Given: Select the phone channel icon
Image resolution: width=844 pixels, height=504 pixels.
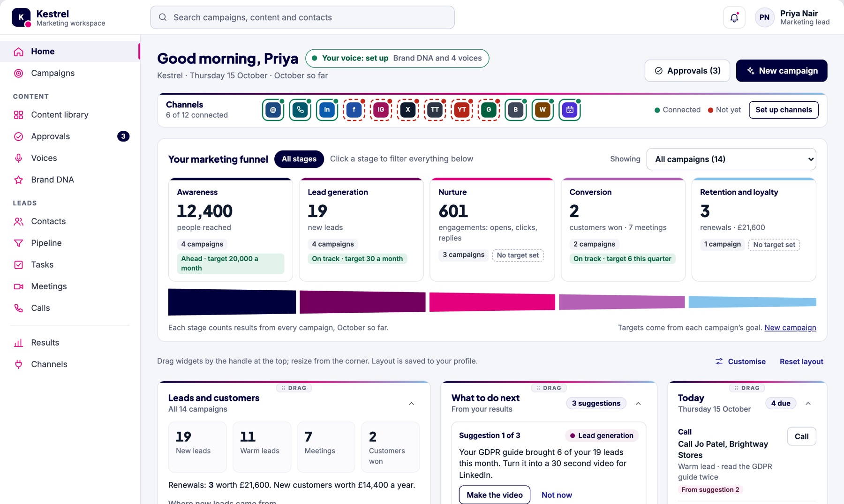Looking at the screenshot, I should click(x=300, y=110).
